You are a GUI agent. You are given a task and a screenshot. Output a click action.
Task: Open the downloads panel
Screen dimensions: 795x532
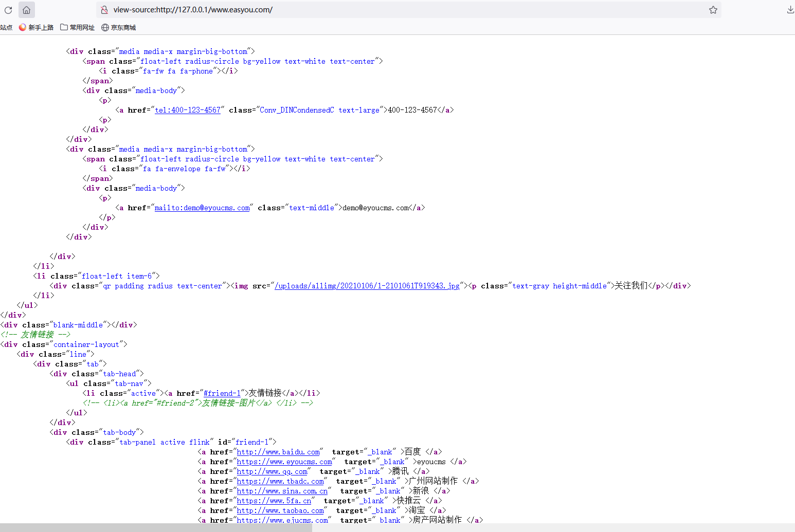point(790,10)
